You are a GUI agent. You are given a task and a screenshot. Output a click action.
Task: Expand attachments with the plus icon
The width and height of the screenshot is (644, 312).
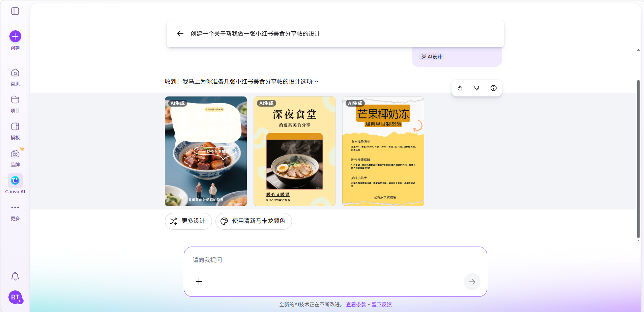(x=199, y=282)
